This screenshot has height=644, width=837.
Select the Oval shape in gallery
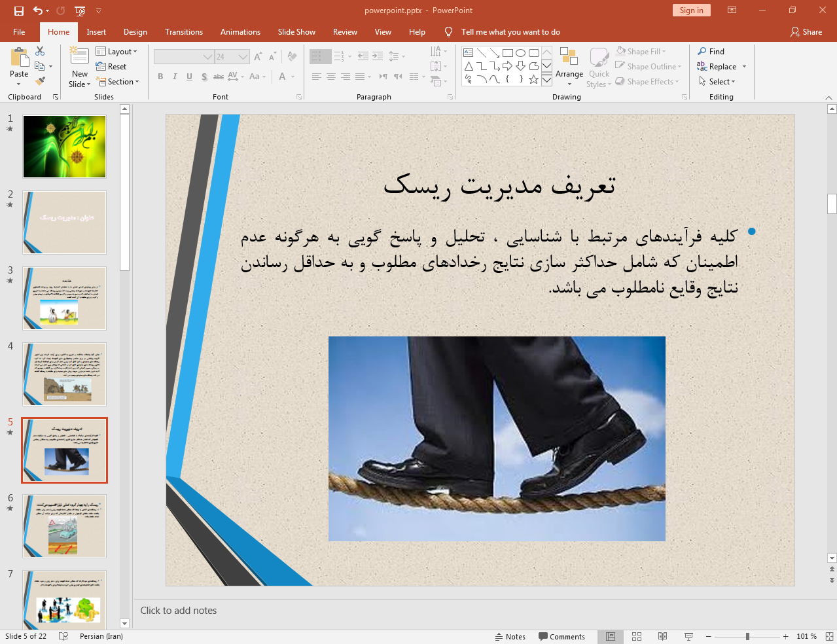point(521,53)
